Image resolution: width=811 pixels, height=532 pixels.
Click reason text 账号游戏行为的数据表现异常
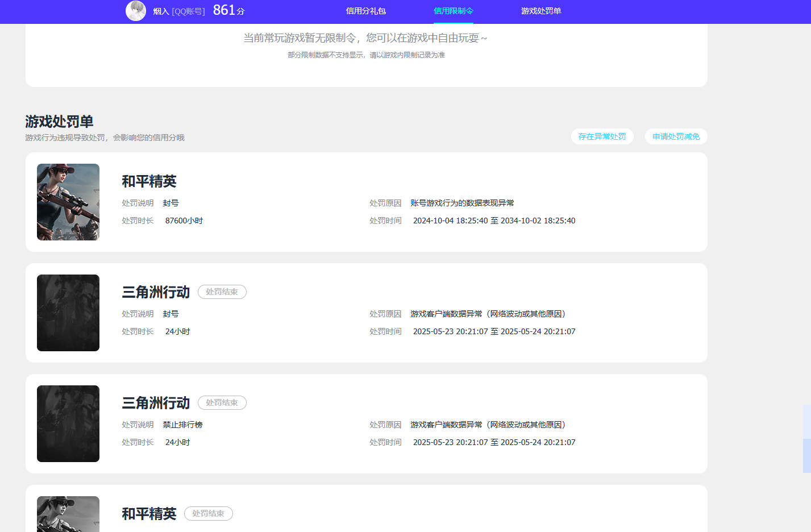[x=462, y=203]
